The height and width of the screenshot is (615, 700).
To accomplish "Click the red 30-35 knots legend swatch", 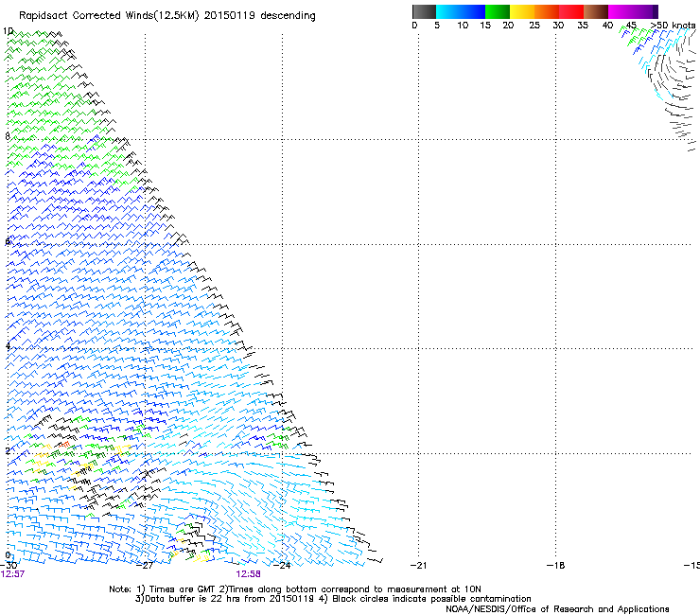I will point(571,11).
